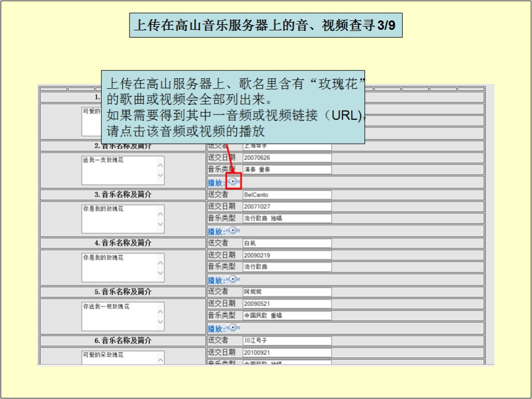Click the play icon for song 4
This screenshot has height=399, width=532.
click(x=234, y=279)
